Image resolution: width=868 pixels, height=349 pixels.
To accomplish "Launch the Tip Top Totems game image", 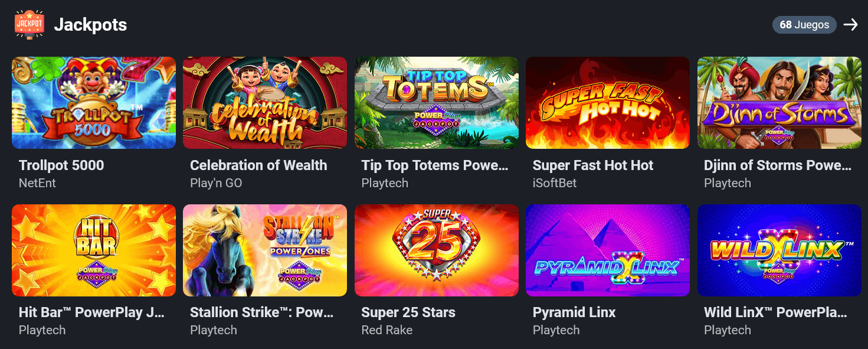I will 436,103.
